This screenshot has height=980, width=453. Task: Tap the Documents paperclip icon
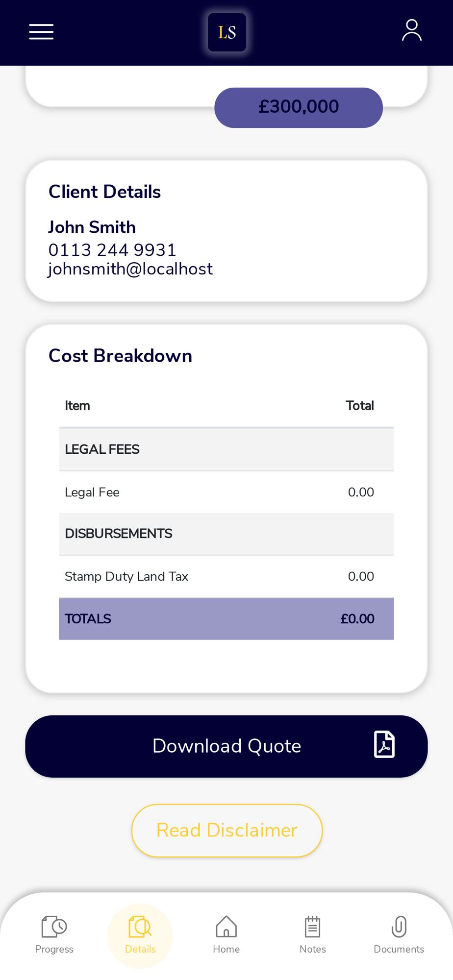coord(399,927)
